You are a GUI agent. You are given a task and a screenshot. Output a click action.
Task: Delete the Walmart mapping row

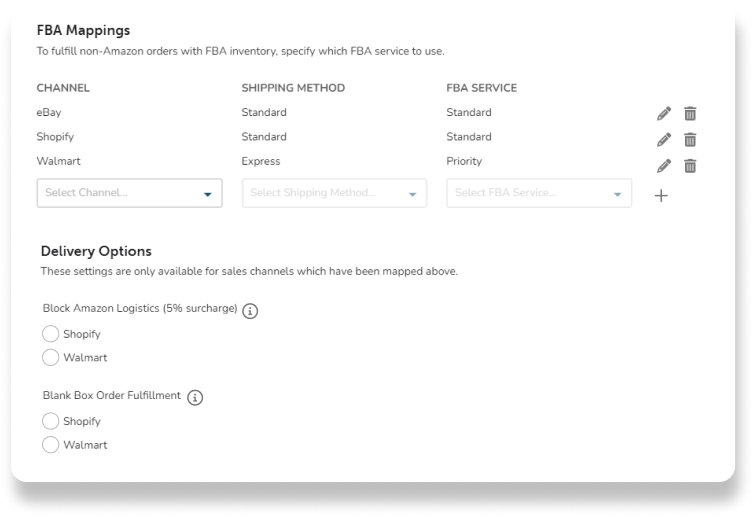690,166
